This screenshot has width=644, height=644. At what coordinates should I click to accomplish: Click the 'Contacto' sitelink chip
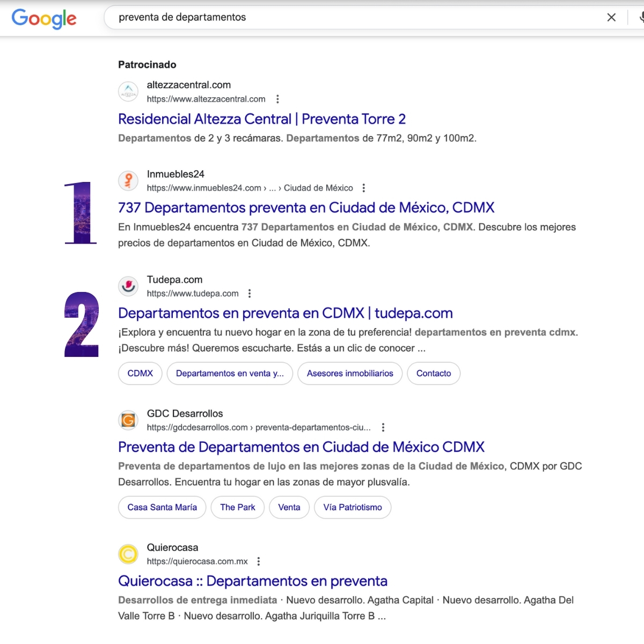coord(434,374)
